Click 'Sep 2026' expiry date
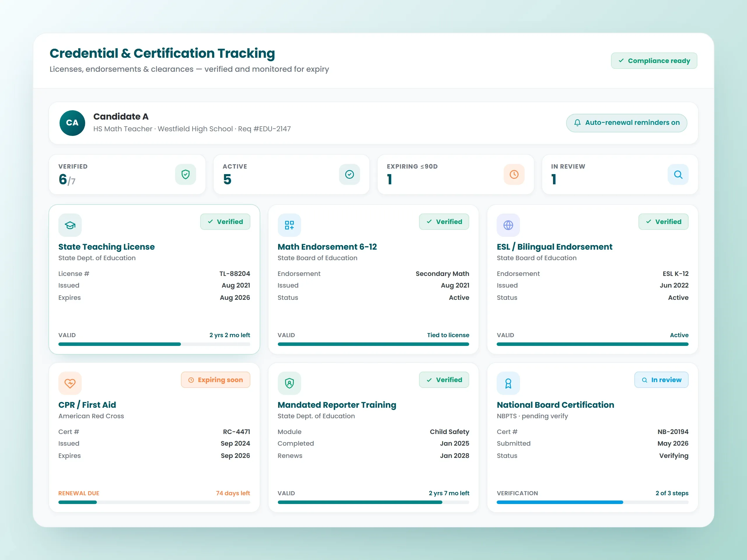The image size is (747, 560). (x=235, y=456)
